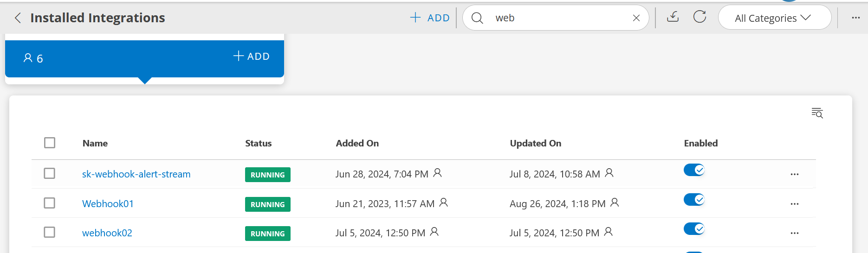This screenshot has height=253, width=868.
Task: Open the sk-webhook-alert-stream integration link
Action: coord(136,174)
